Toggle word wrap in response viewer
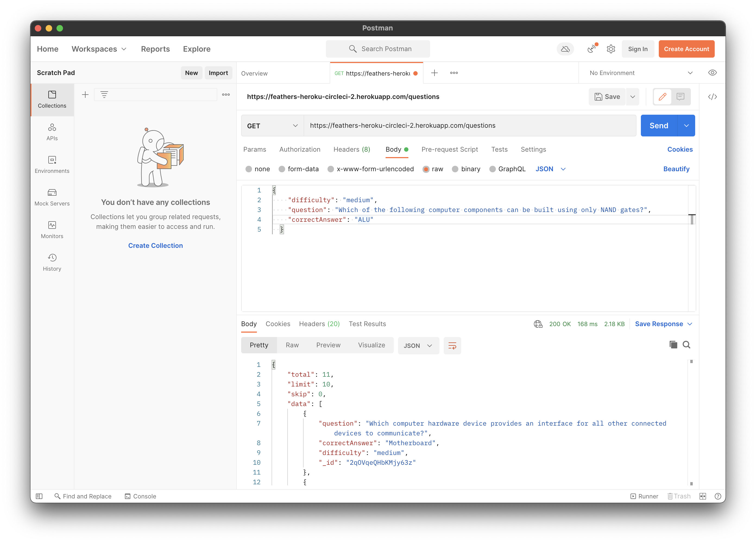 tap(452, 345)
